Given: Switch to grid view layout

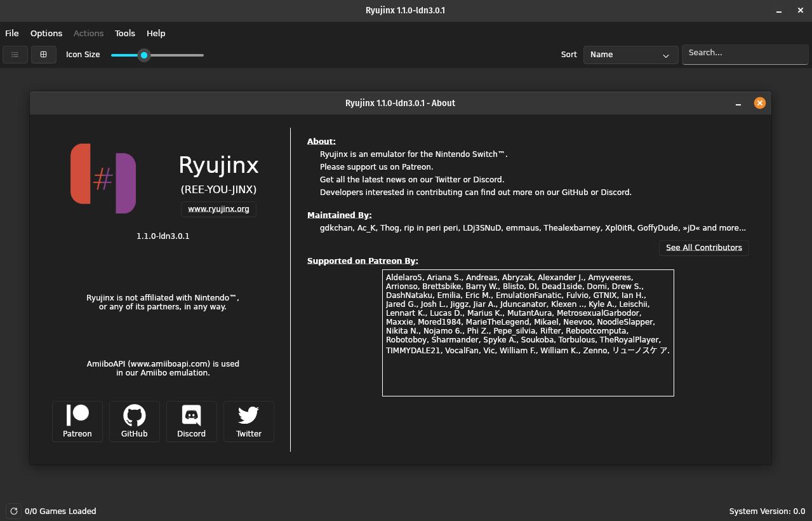Looking at the screenshot, I should (43, 55).
